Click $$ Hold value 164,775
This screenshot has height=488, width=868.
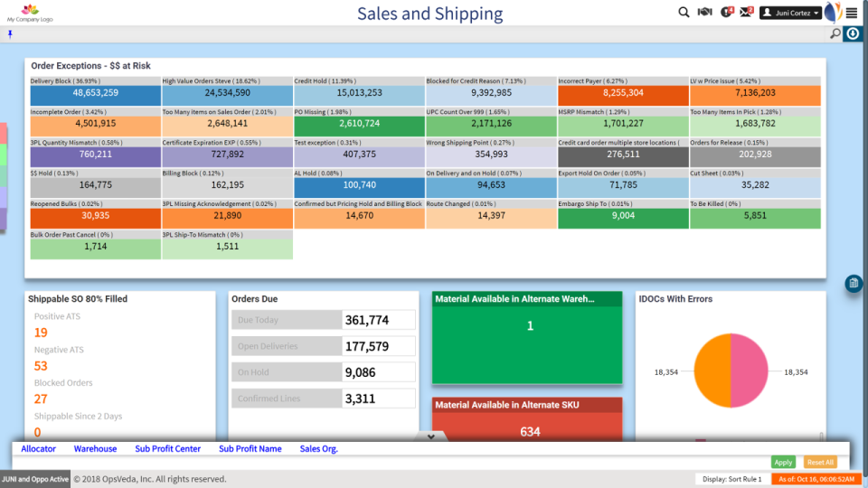coord(95,185)
